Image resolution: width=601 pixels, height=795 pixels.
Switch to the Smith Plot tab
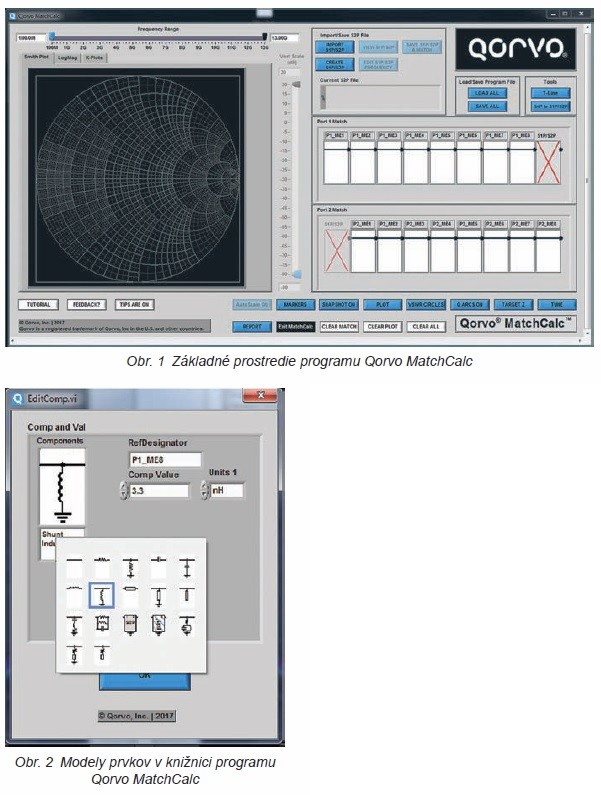pyautogui.click(x=37, y=57)
